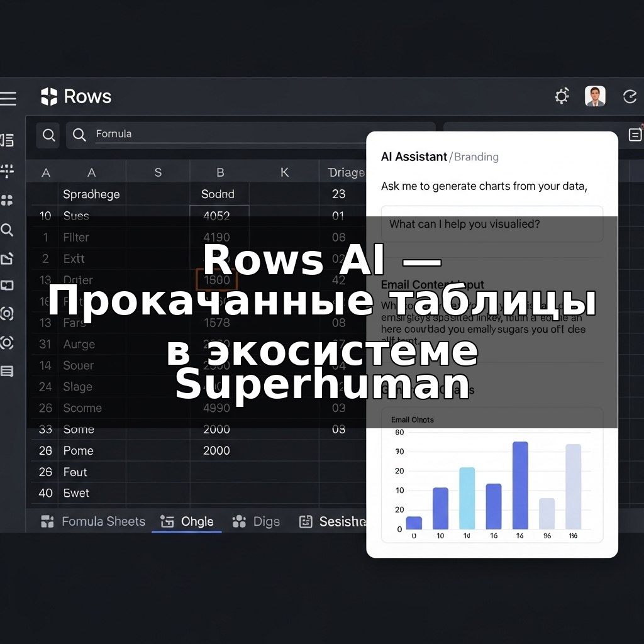The height and width of the screenshot is (644, 644).
Task: Click the light cyan bar in chart
Action: click(x=467, y=498)
